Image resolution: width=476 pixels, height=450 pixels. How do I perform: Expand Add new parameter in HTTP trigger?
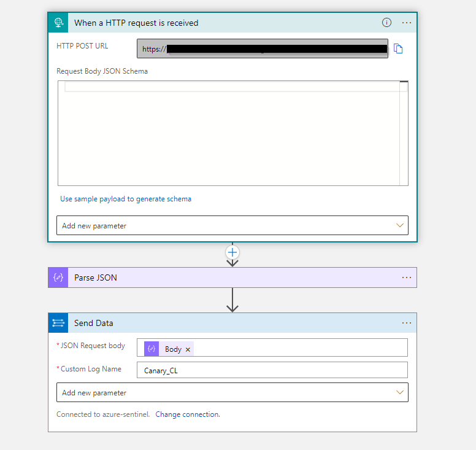[x=232, y=225]
